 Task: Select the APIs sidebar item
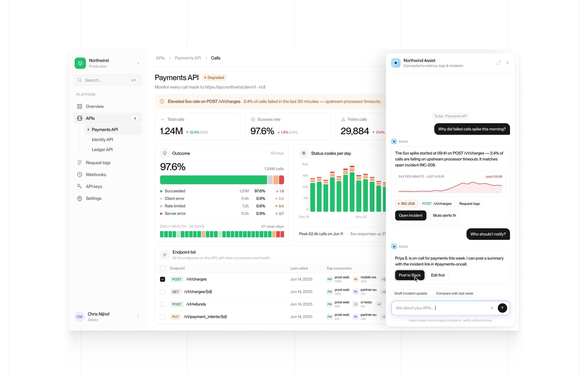[x=108, y=118]
